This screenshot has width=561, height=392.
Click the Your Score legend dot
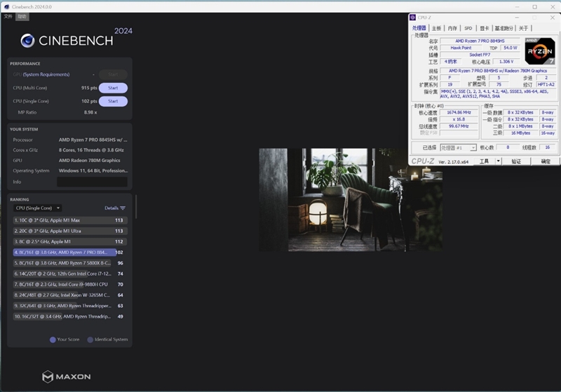coord(53,339)
